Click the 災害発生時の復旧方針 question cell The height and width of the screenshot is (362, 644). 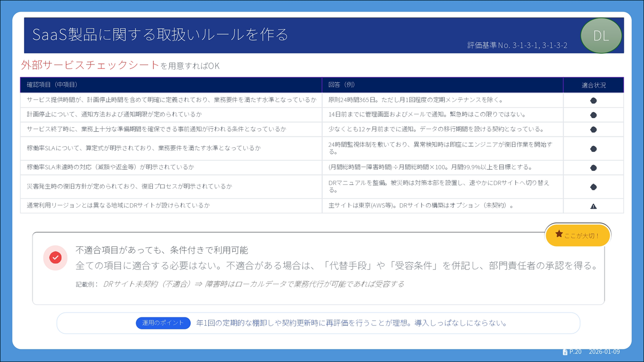pos(171,187)
